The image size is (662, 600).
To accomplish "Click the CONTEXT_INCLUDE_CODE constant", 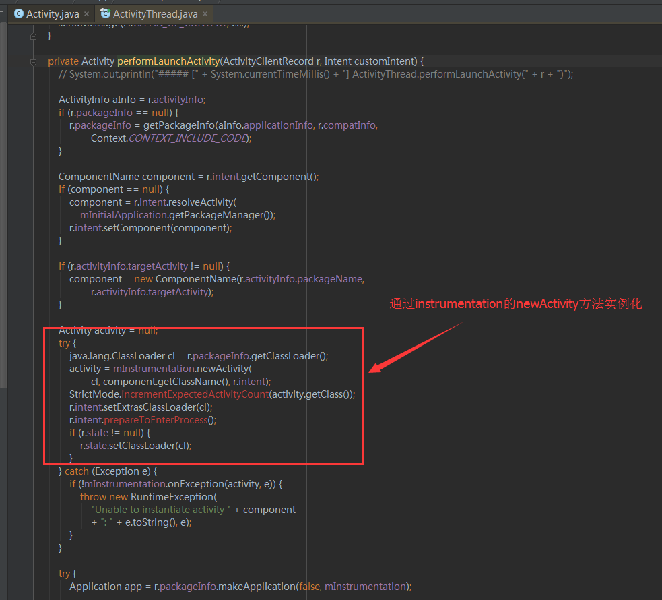I will 190,138.
